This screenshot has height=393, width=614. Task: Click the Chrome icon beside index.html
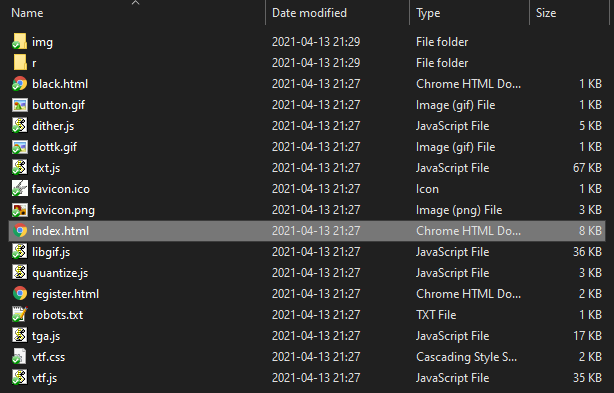pos(20,231)
